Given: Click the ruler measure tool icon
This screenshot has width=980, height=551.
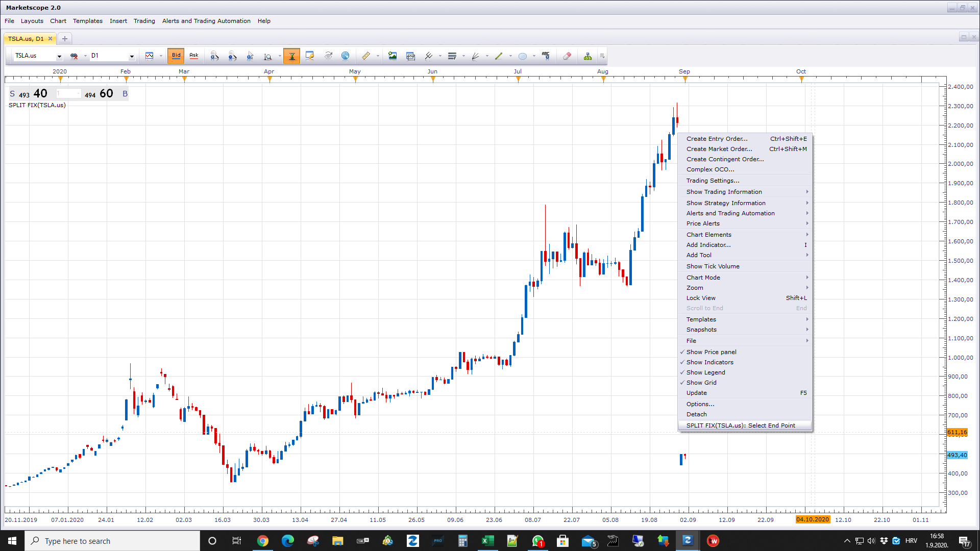Looking at the screenshot, I should (366, 56).
